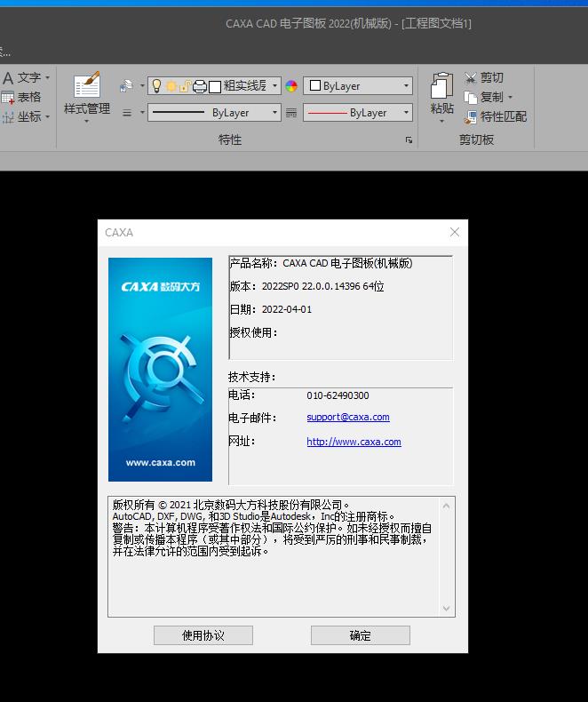Click the CAXA CAD 电子图板 window title
Screen dimensions: 588x702
[x=348, y=23]
